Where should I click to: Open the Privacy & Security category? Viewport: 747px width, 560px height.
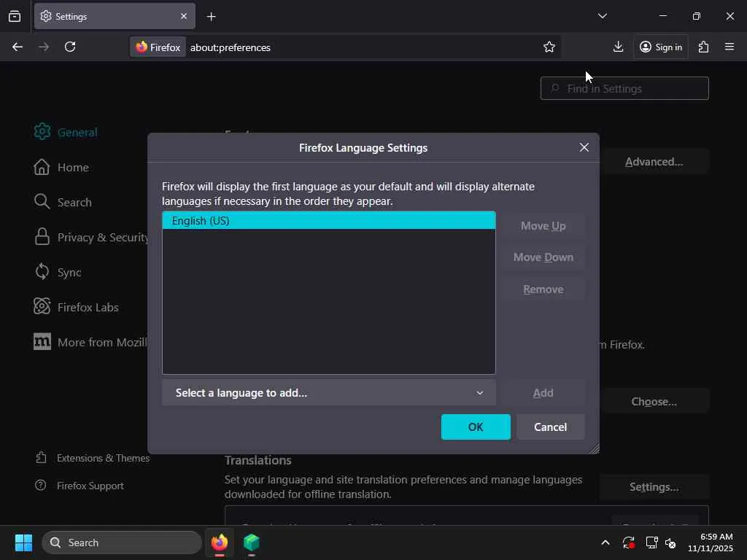pyautogui.click(x=90, y=237)
